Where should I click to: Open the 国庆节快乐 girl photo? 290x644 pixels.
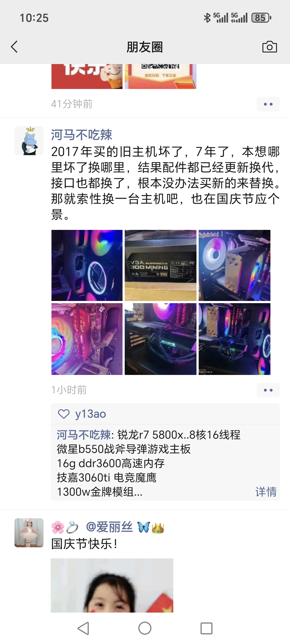tap(112, 585)
